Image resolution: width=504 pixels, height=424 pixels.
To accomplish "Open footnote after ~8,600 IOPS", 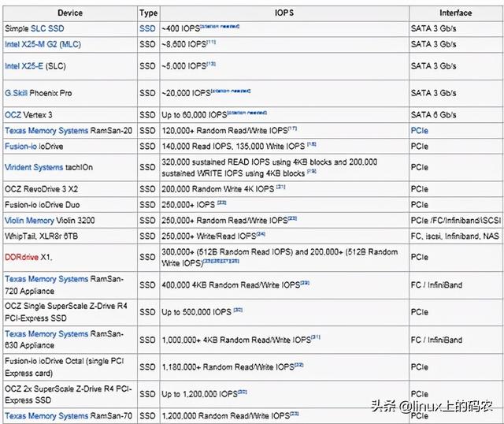I will click(211, 42).
